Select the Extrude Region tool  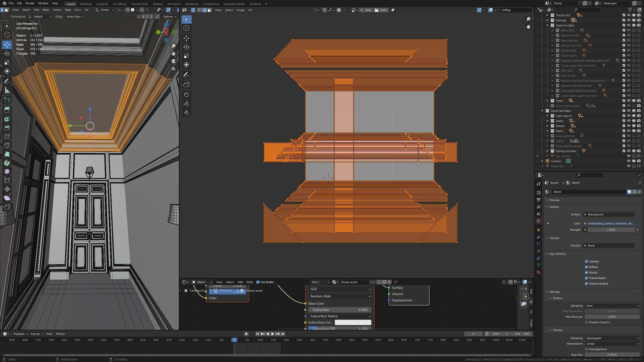click(x=7, y=110)
